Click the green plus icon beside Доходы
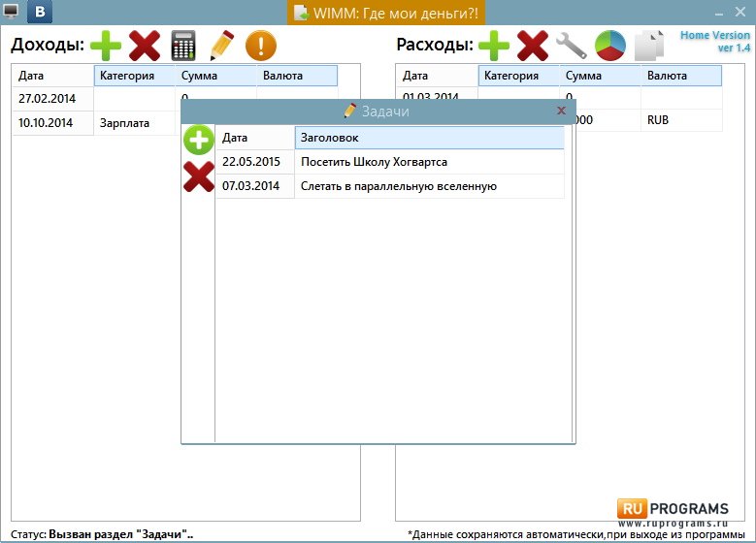 106,46
